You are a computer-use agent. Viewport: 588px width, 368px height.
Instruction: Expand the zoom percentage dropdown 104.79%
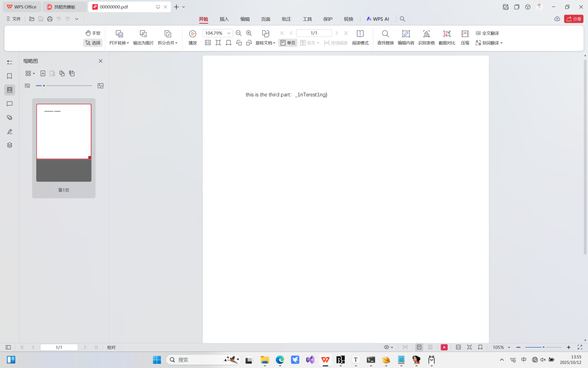tap(229, 33)
